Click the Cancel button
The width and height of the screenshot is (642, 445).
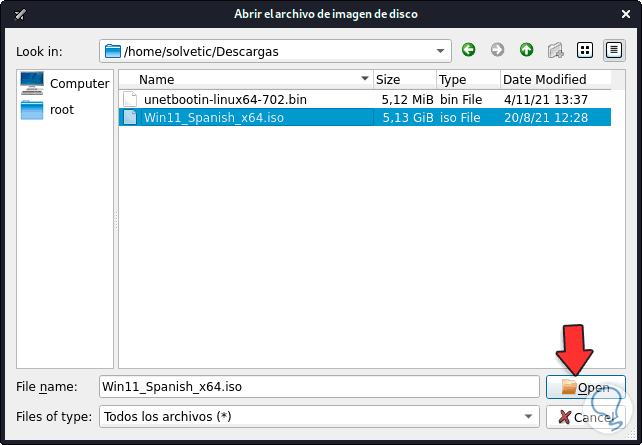585,417
